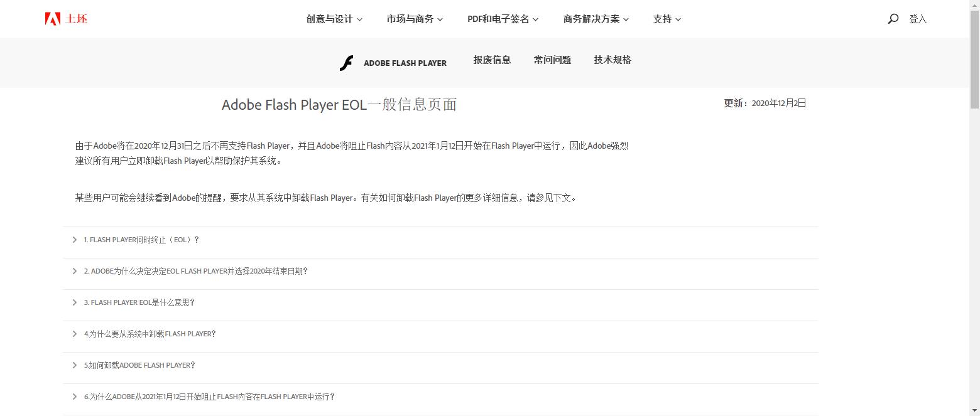Screen dimensions: 980x416
Task: Click the paragraph starting 某些用户可能会继续看到
Action: point(326,198)
